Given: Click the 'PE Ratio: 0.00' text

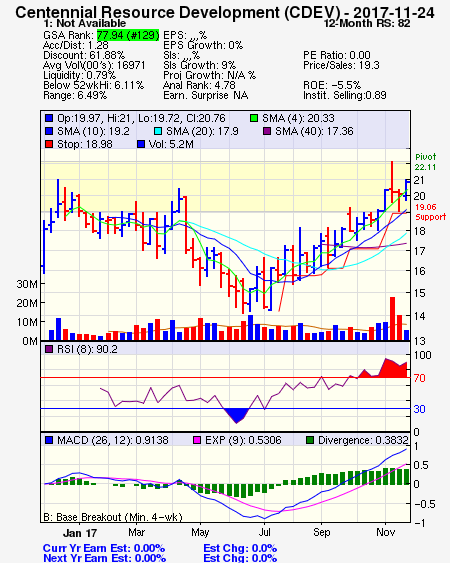Looking at the screenshot, I should click(x=337, y=55).
